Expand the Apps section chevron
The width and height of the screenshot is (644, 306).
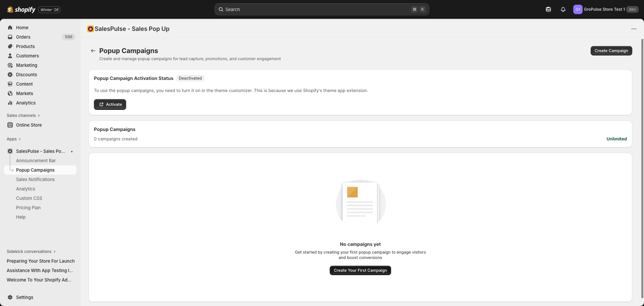click(19, 139)
